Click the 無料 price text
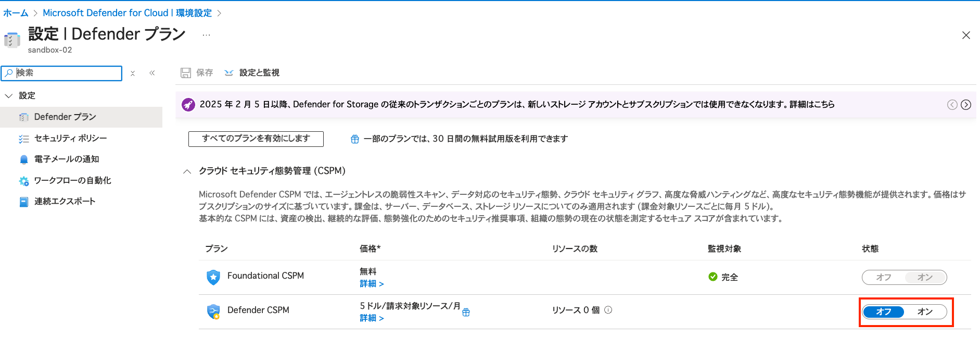The width and height of the screenshot is (980, 349). pyautogui.click(x=368, y=272)
